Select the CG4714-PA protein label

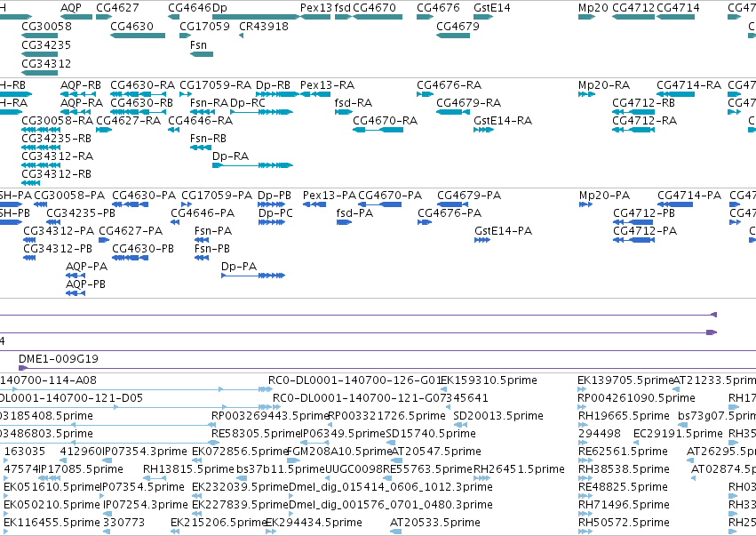click(x=689, y=196)
